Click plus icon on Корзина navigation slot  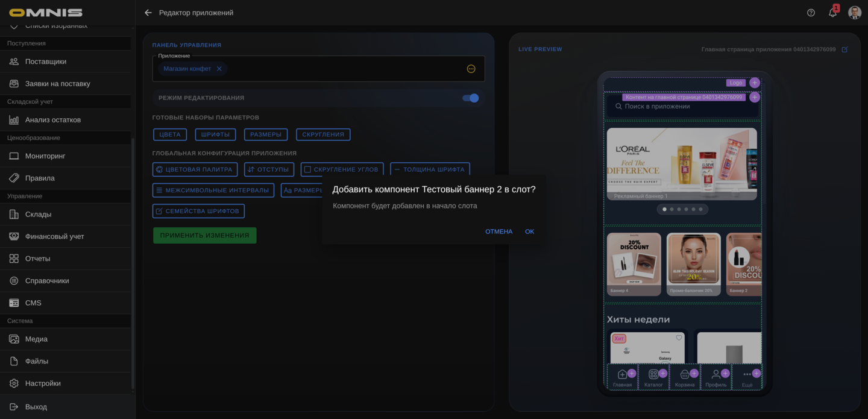click(694, 373)
